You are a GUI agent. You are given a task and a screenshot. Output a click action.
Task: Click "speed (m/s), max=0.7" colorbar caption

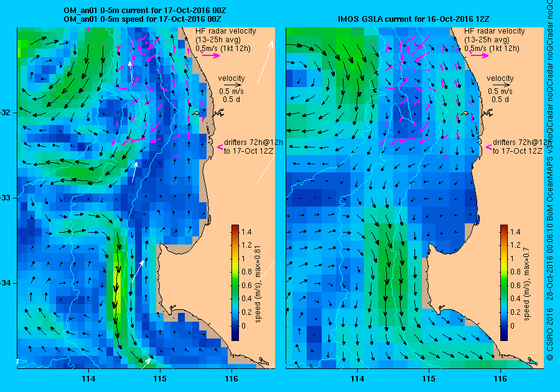[x=526, y=284]
